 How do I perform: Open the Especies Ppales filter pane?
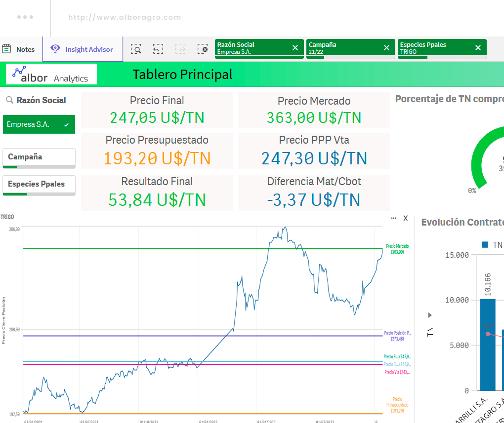click(x=39, y=185)
